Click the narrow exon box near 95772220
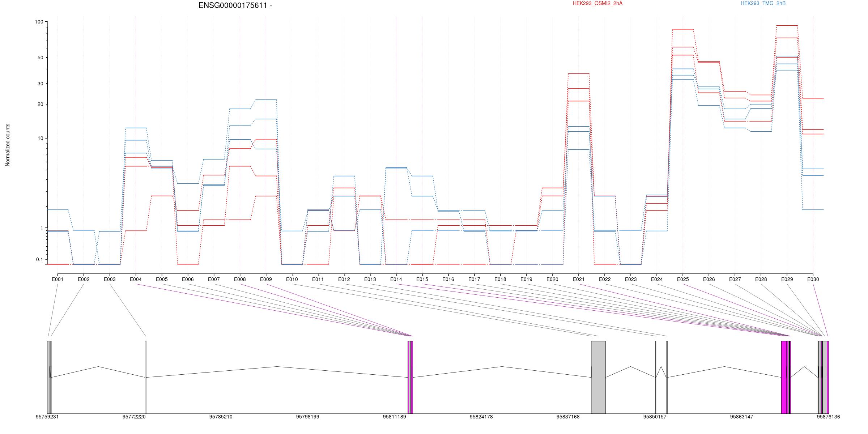Screen dimensions: 868x434 coord(146,377)
